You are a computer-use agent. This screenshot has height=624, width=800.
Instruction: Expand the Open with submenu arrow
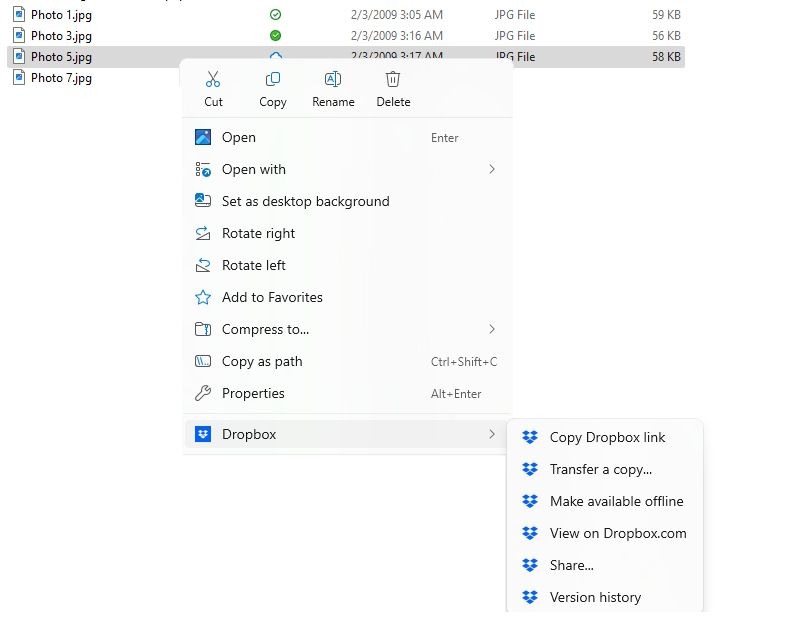click(492, 169)
